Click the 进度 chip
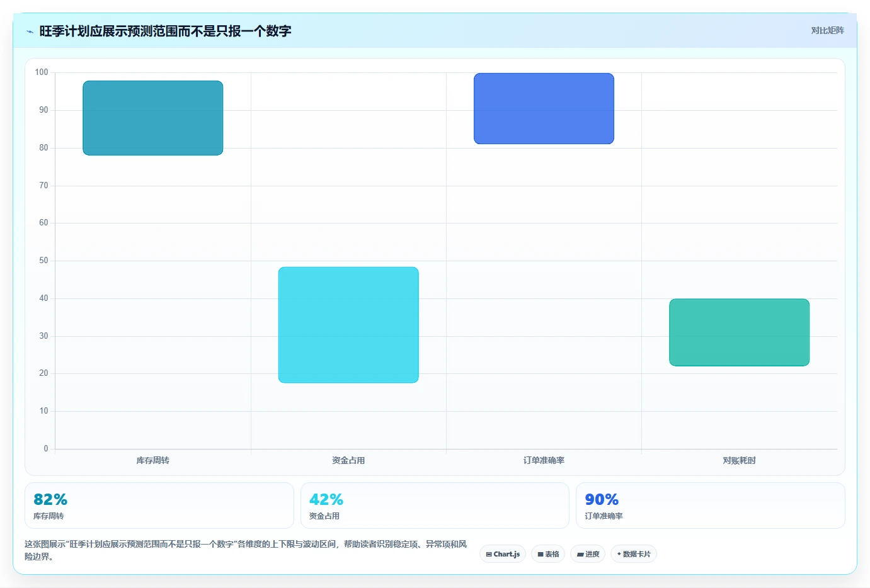 coord(588,554)
